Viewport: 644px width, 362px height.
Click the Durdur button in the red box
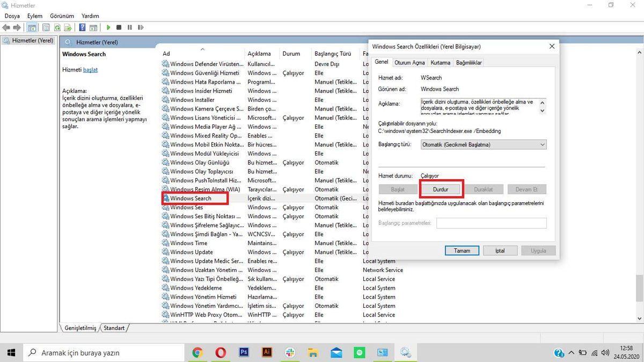441,189
